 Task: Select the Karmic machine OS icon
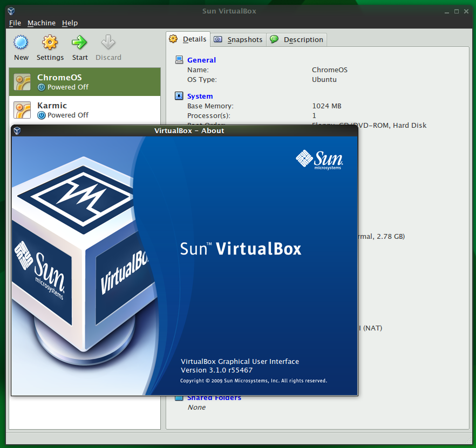[22, 110]
